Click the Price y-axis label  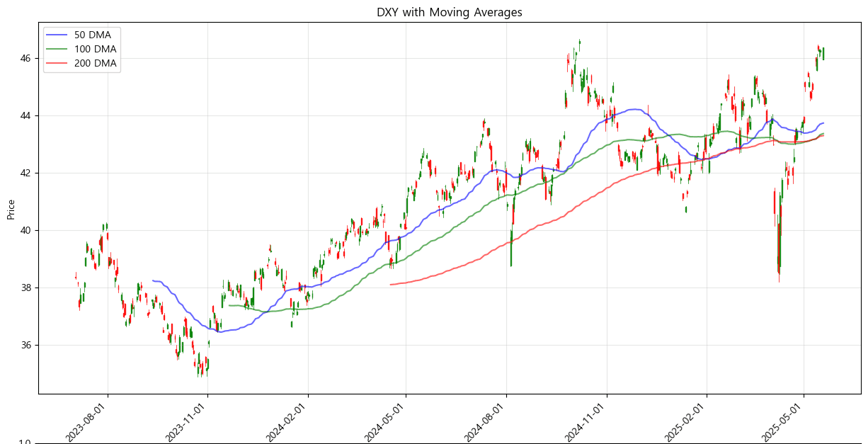point(11,209)
